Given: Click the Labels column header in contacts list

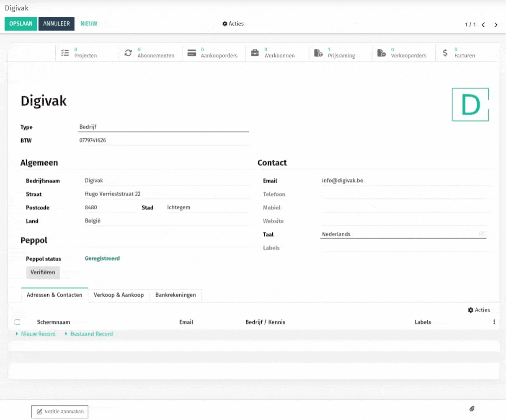Looking at the screenshot, I should pyautogui.click(x=423, y=322).
